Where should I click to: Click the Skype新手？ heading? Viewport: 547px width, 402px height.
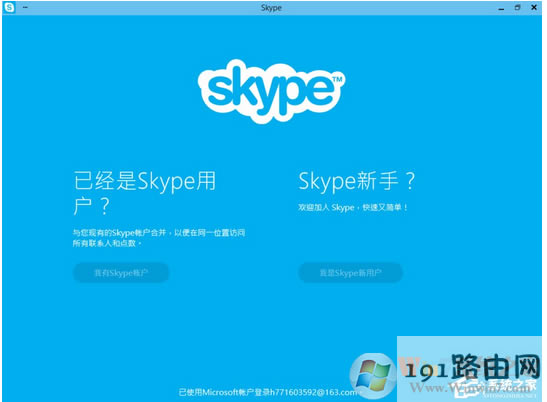pyautogui.click(x=357, y=181)
